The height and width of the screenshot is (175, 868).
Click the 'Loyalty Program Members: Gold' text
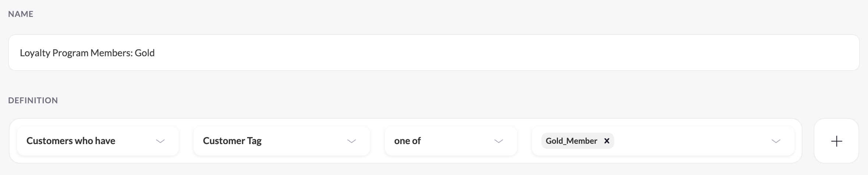87,53
